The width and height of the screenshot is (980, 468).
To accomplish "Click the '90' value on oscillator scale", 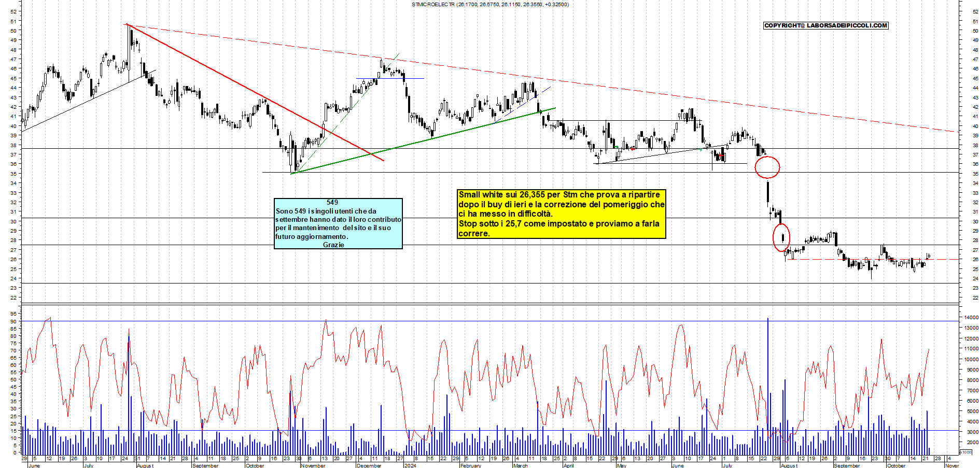I will pos(13,321).
